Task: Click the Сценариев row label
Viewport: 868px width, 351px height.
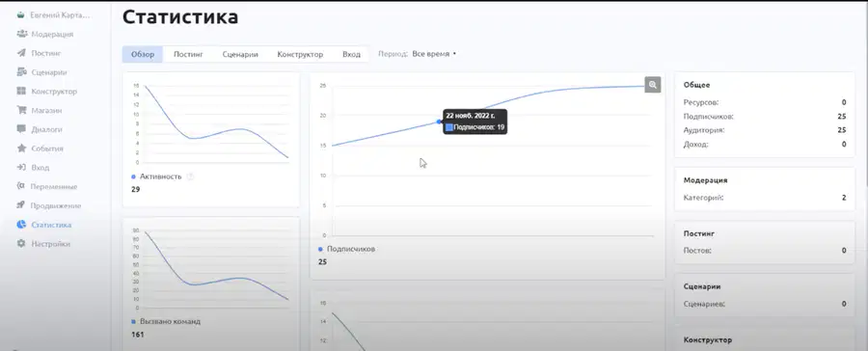Action: [704, 304]
